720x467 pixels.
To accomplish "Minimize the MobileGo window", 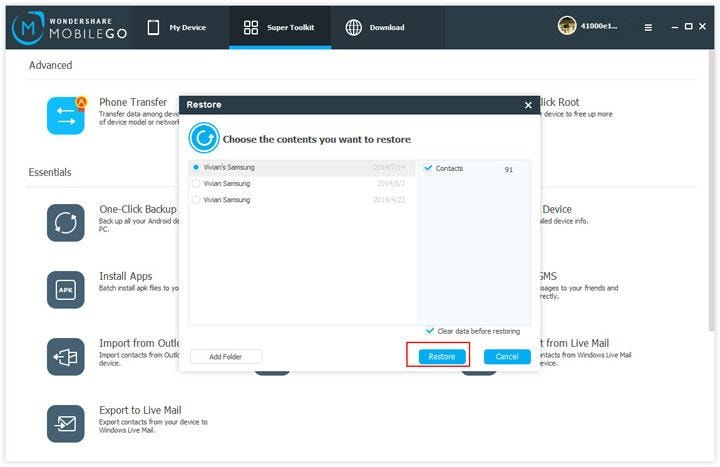I will pos(675,27).
